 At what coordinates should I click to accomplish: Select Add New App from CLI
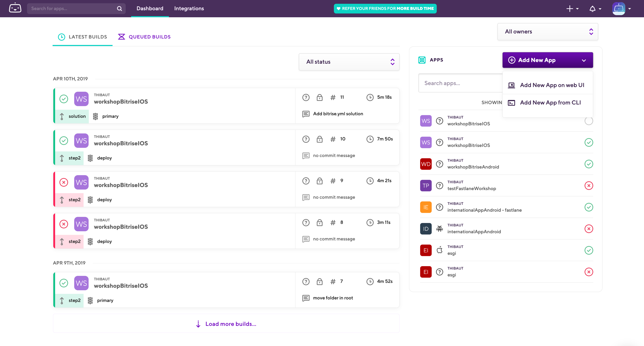click(547, 103)
